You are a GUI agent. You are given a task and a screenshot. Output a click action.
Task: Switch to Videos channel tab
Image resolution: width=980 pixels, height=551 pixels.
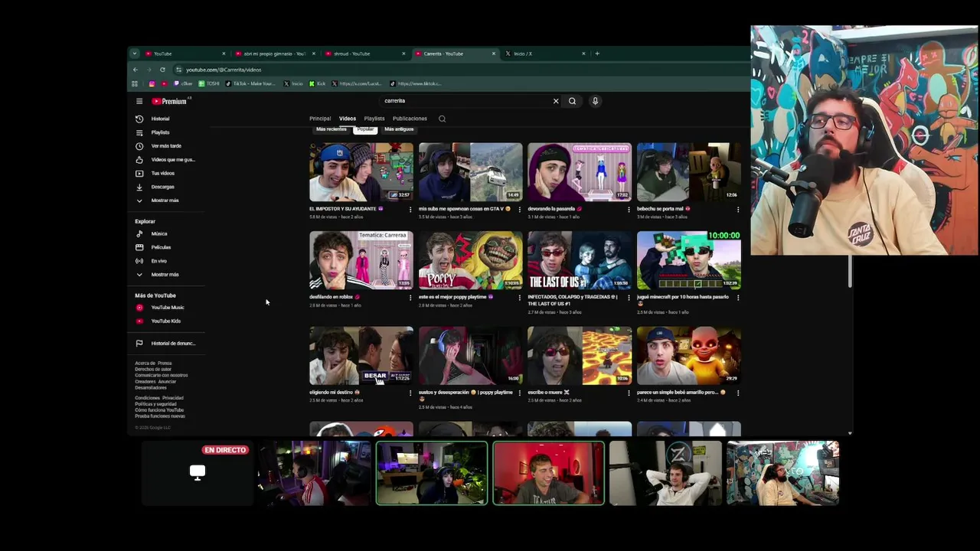click(348, 119)
